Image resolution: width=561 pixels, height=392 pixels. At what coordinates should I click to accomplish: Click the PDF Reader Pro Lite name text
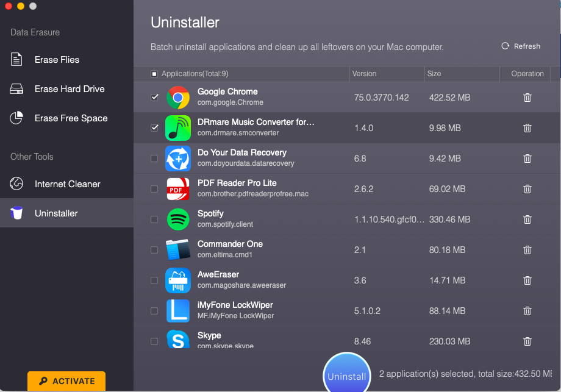237,183
